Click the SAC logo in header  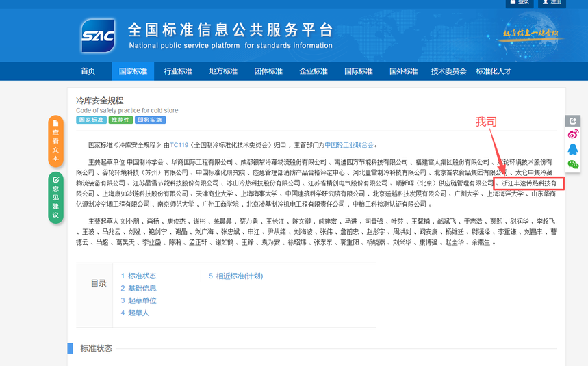coord(99,36)
